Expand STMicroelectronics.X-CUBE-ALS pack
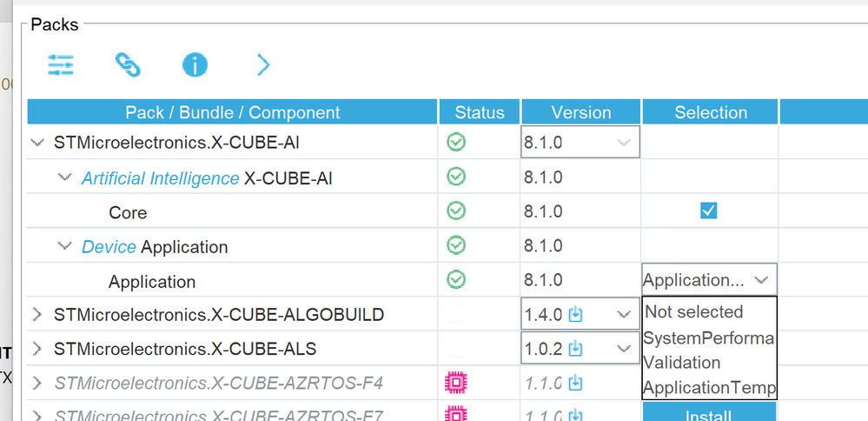Image resolution: width=868 pixels, height=421 pixels. pyautogui.click(x=37, y=349)
